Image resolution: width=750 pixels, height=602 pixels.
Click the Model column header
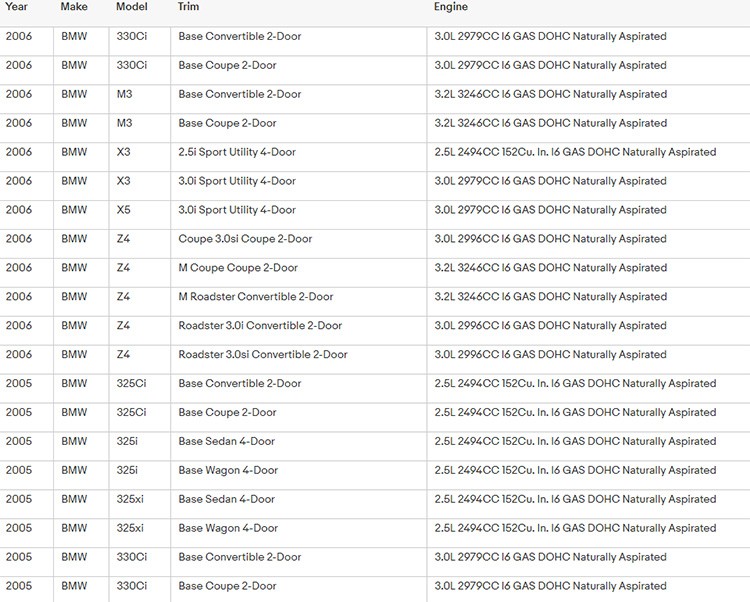tap(132, 7)
